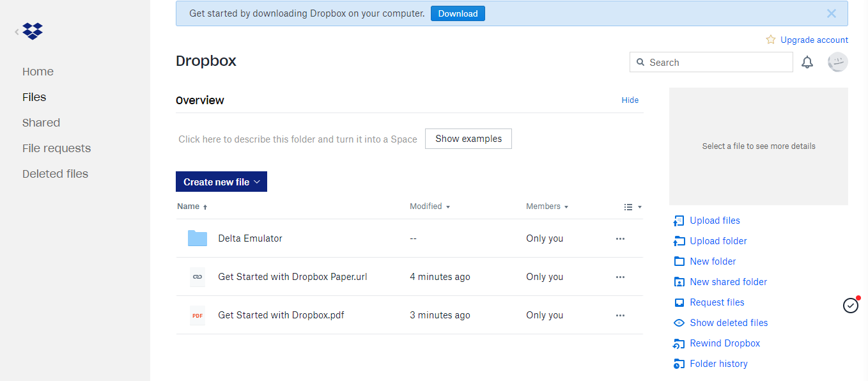This screenshot has height=381, width=868.
Task: Open the Delta Emulator folder name
Action: click(x=250, y=238)
